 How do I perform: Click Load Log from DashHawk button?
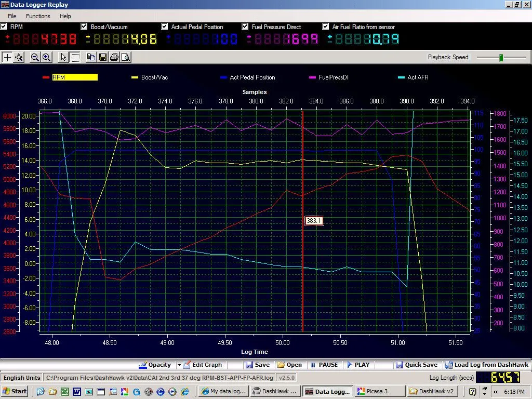(486, 365)
